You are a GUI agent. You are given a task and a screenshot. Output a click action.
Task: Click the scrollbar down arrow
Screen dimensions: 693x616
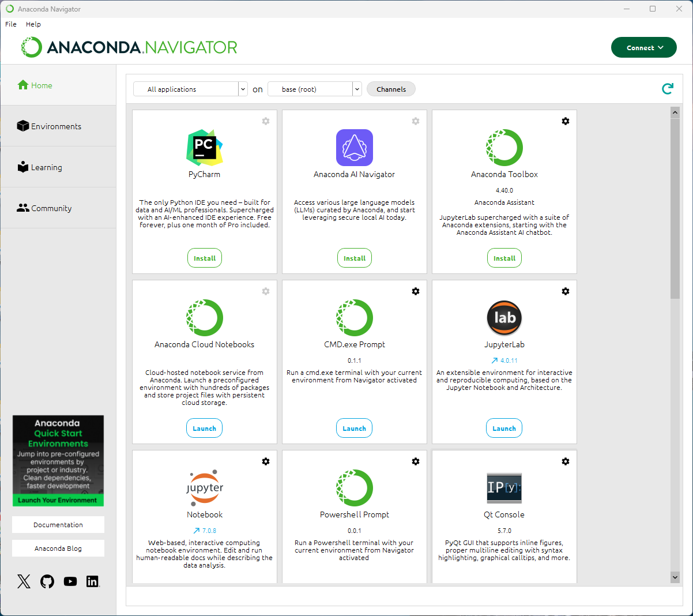coord(675,577)
